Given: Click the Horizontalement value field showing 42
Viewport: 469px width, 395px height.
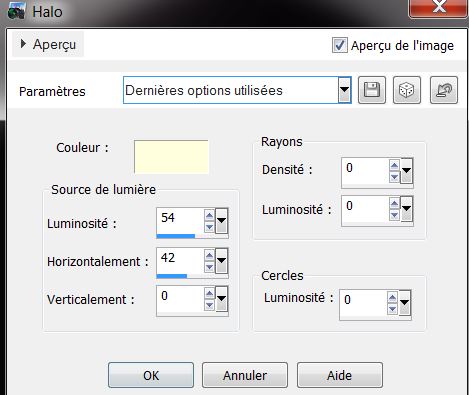Looking at the screenshot, I should 180,260.
